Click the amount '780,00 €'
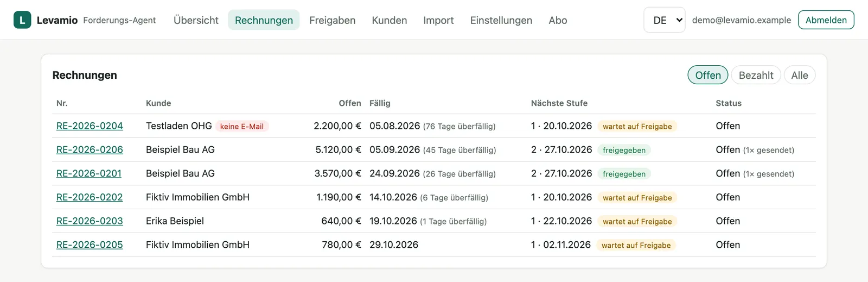Viewport: 868px width, 282px height. (341, 245)
